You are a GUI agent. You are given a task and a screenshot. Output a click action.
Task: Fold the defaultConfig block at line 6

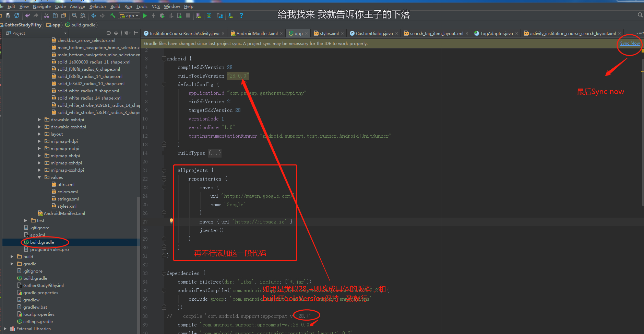pyautogui.click(x=164, y=84)
